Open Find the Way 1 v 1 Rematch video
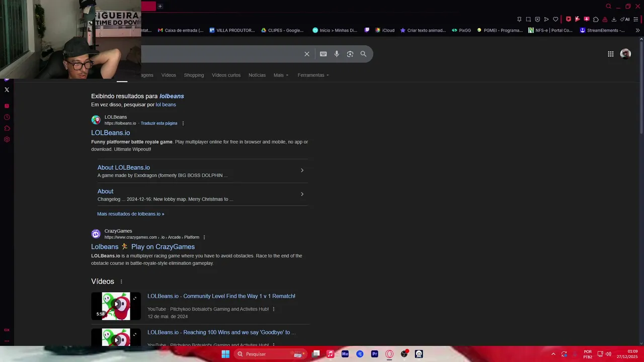 tap(221, 296)
